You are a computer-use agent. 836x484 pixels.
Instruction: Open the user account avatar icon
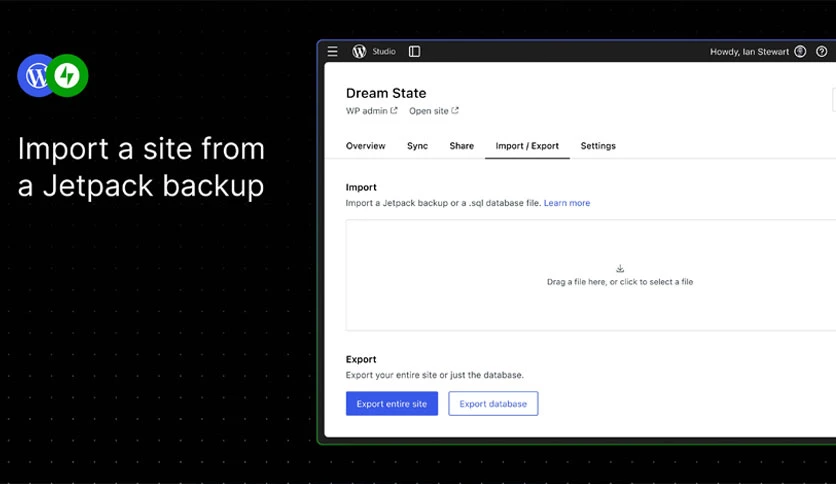(x=800, y=51)
